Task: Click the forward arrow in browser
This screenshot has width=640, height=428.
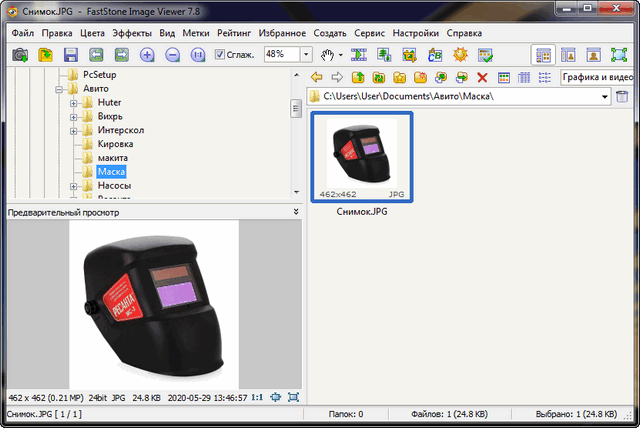Action: coord(337,77)
